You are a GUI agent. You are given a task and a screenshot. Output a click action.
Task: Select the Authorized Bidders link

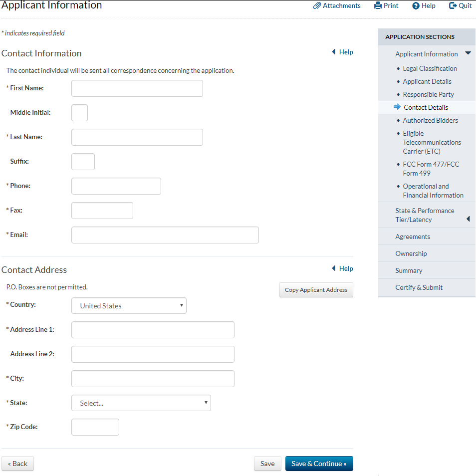[430, 120]
